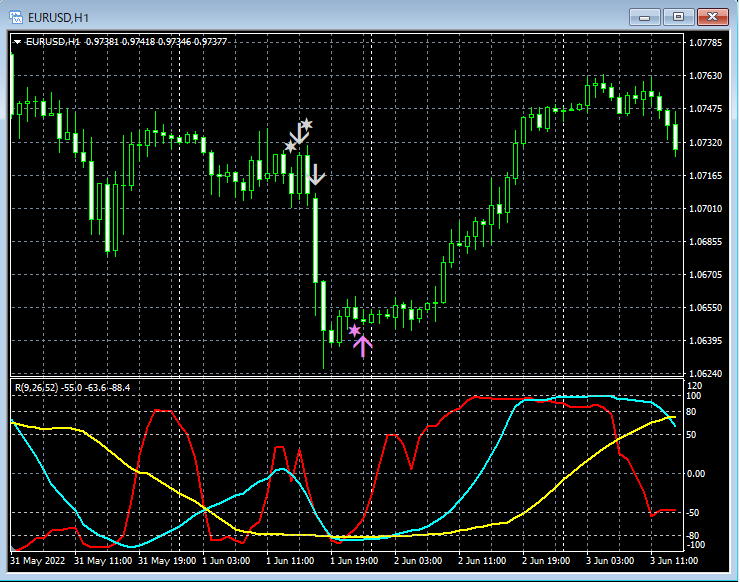This screenshot has height=582, width=740.
Task: Click price level 1.07475 on scale
Action: coord(706,109)
